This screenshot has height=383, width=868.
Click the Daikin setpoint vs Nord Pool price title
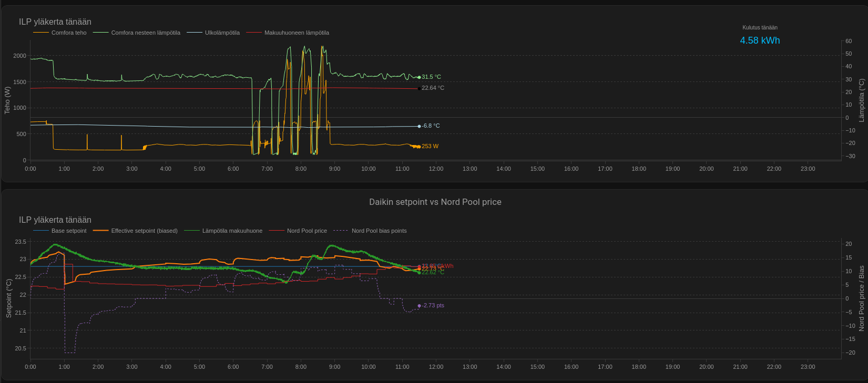[x=435, y=202]
